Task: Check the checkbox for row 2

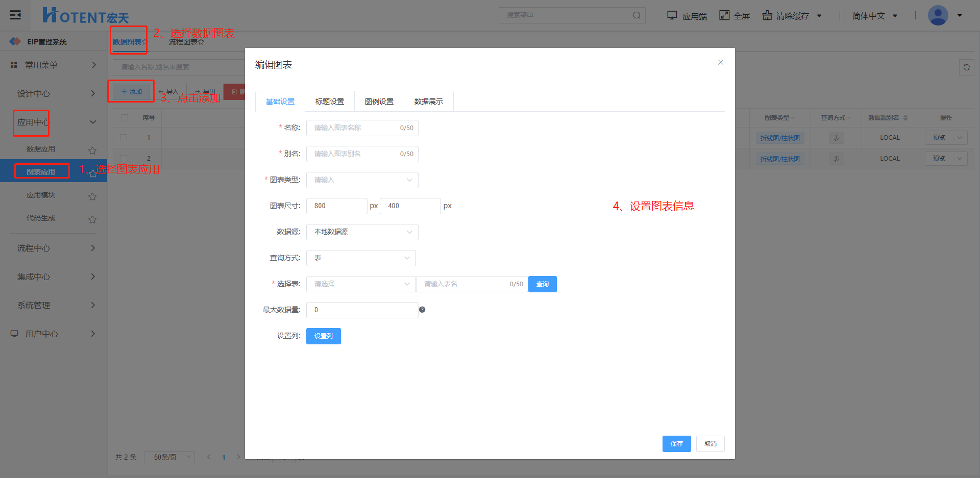Action: point(124,158)
